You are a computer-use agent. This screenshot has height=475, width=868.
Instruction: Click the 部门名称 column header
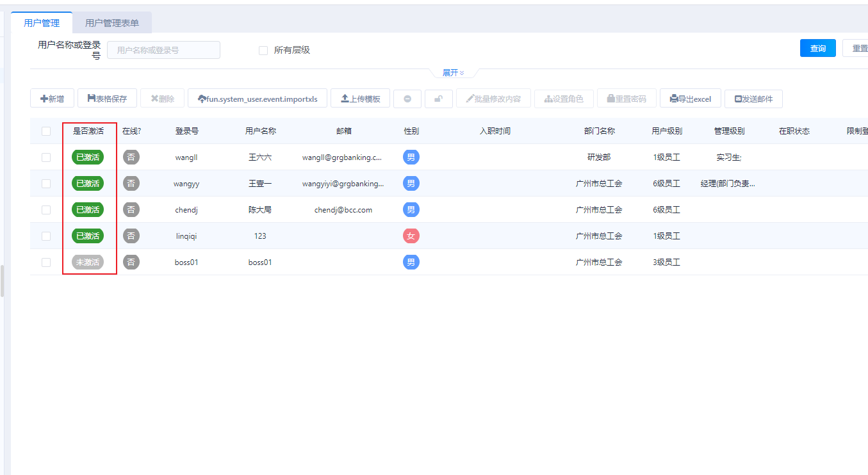pos(600,131)
